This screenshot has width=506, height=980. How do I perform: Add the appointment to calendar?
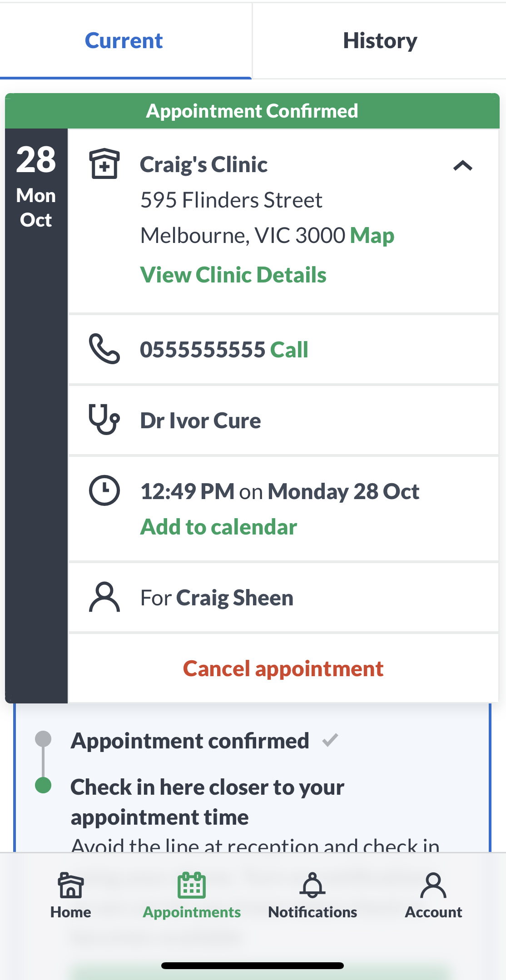(218, 527)
